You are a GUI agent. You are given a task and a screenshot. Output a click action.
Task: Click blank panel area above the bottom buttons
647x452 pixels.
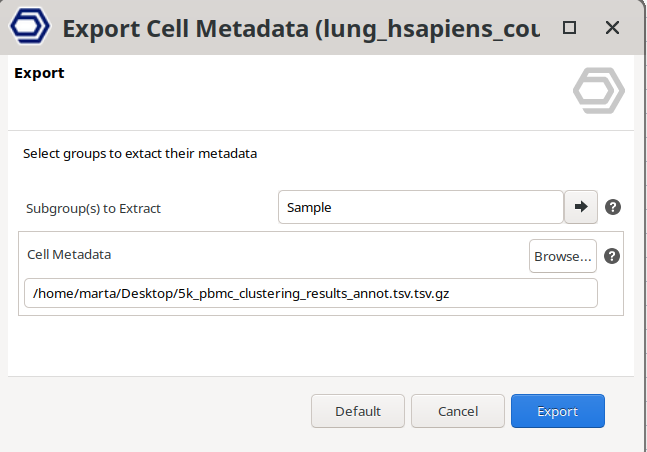click(300, 345)
